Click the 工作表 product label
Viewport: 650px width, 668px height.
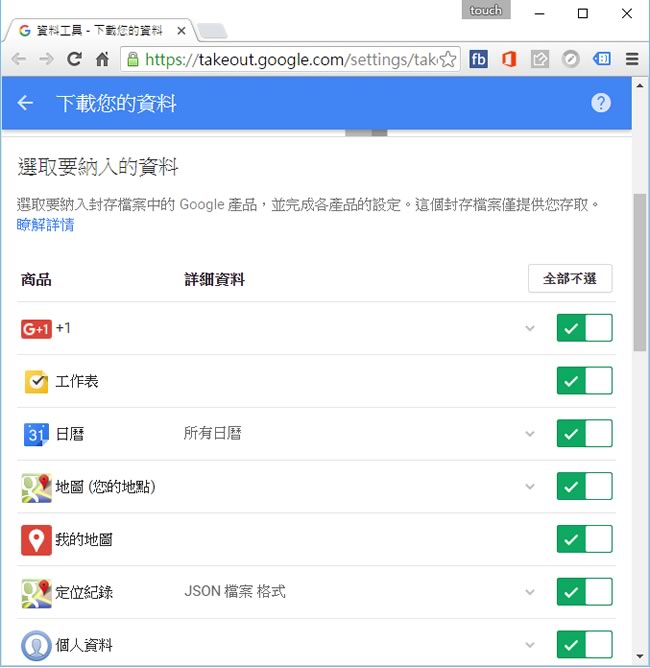[77, 381]
